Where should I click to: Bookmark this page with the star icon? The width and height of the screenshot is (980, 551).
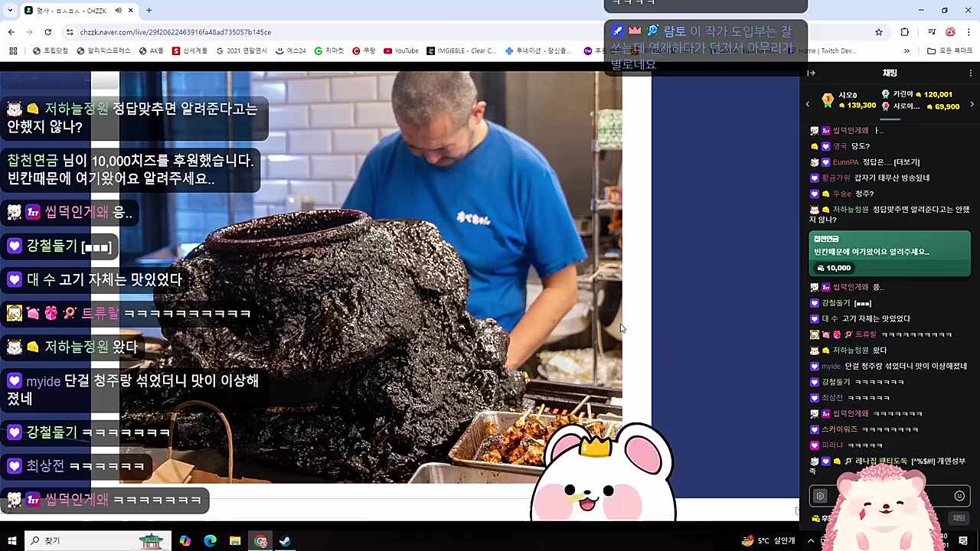click(x=879, y=32)
